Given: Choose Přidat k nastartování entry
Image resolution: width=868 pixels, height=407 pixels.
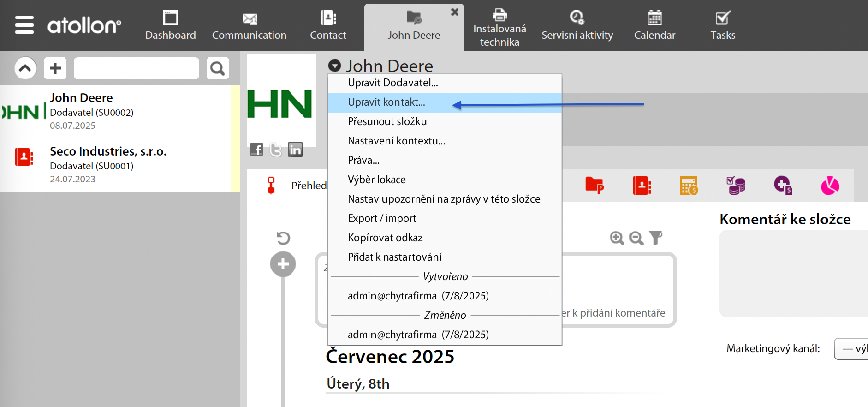Looking at the screenshot, I should pyautogui.click(x=445, y=257).
